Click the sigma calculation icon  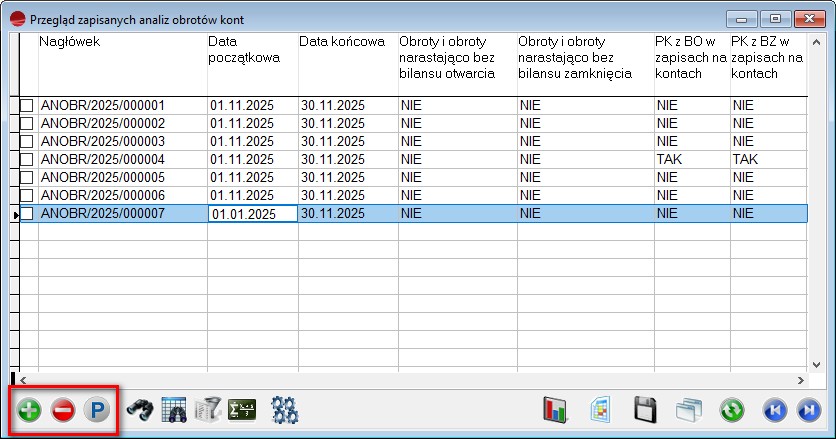pos(243,410)
